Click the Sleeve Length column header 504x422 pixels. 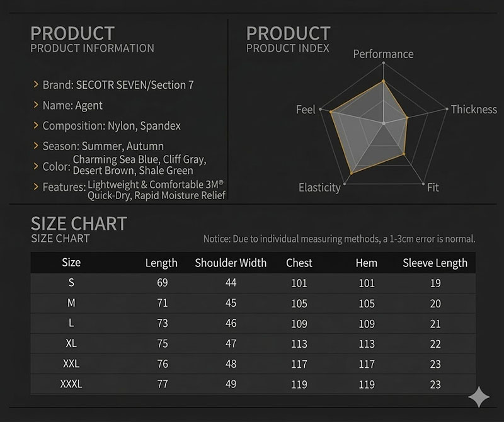click(435, 263)
